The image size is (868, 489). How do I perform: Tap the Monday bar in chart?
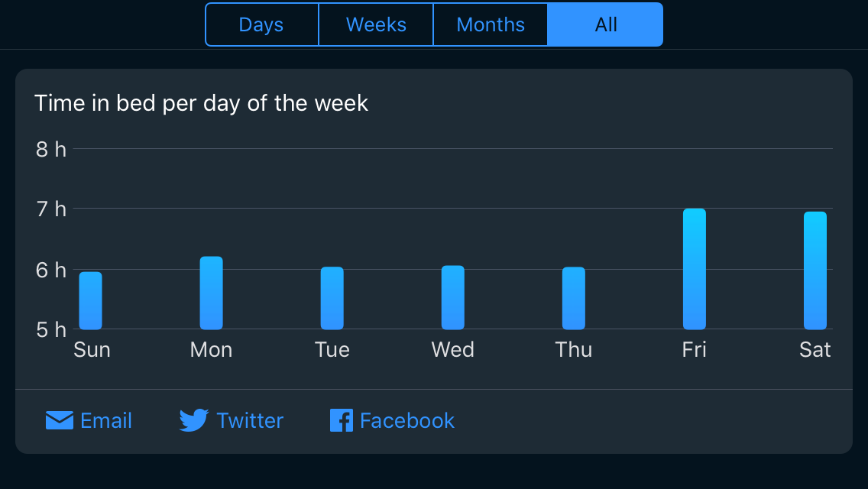point(211,293)
